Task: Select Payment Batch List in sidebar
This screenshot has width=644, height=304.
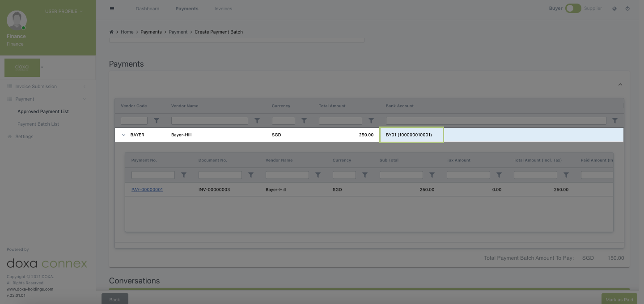Action: (x=38, y=124)
